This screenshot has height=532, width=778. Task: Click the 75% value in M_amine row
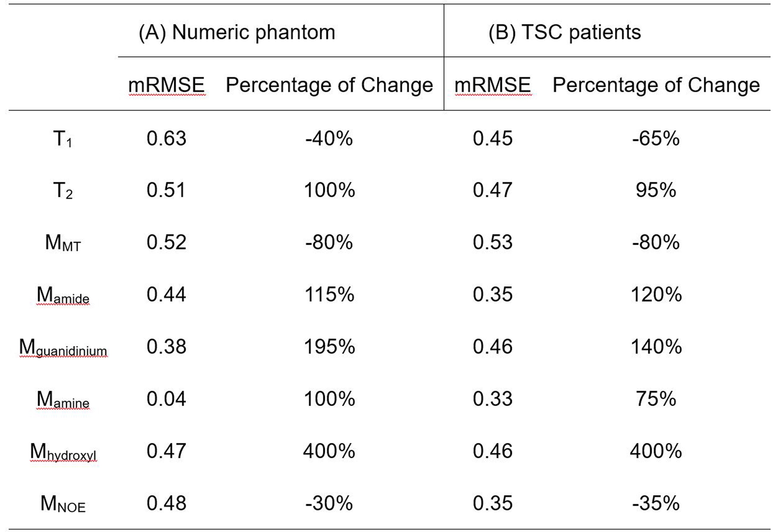pos(656,399)
